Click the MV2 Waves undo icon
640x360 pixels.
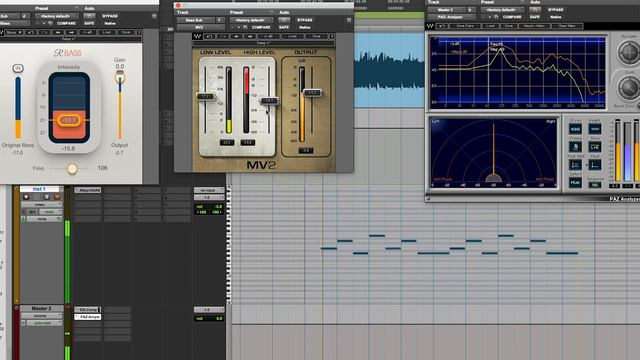[209, 36]
